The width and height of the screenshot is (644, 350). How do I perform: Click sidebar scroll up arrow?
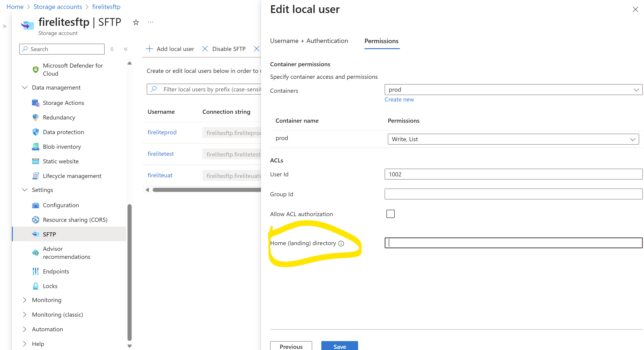[x=130, y=63]
